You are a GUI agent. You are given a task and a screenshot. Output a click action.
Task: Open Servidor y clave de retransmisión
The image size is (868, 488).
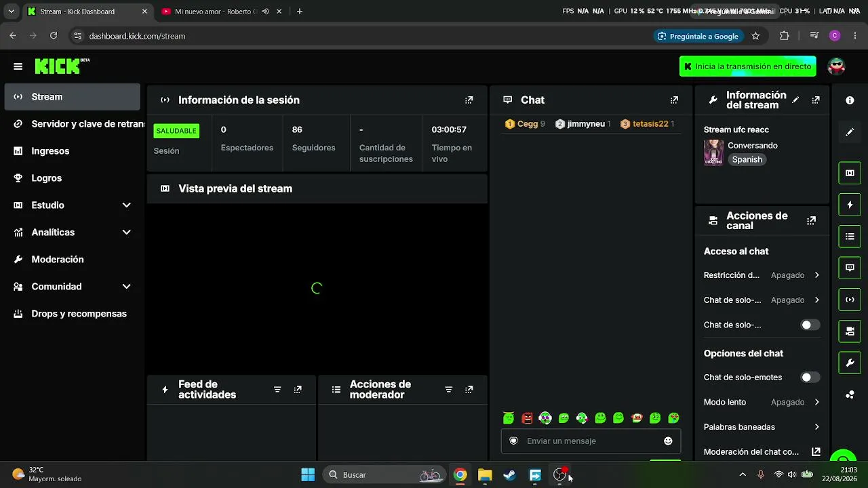pyautogui.click(x=72, y=124)
